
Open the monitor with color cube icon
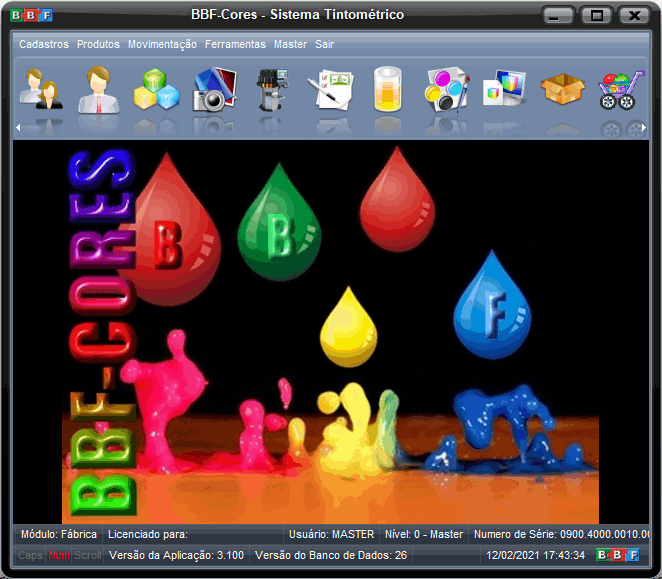[505, 89]
